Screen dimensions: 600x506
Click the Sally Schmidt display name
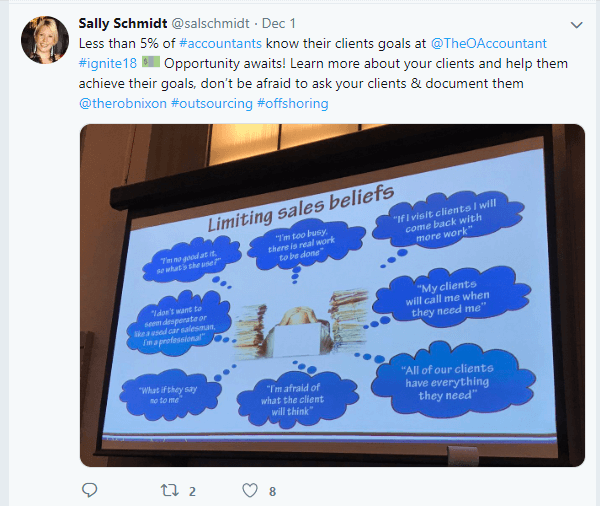pyautogui.click(x=123, y=23)
